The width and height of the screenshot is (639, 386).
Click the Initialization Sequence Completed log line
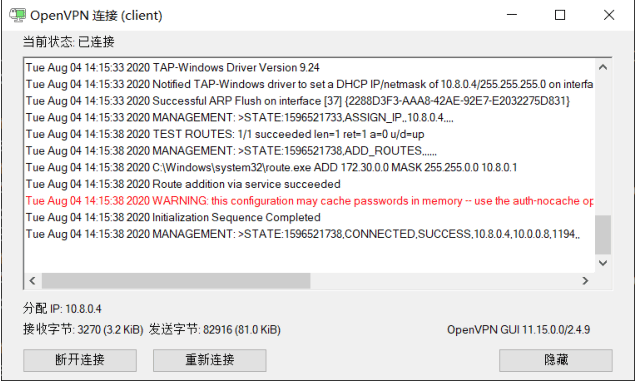pos(173,218)
